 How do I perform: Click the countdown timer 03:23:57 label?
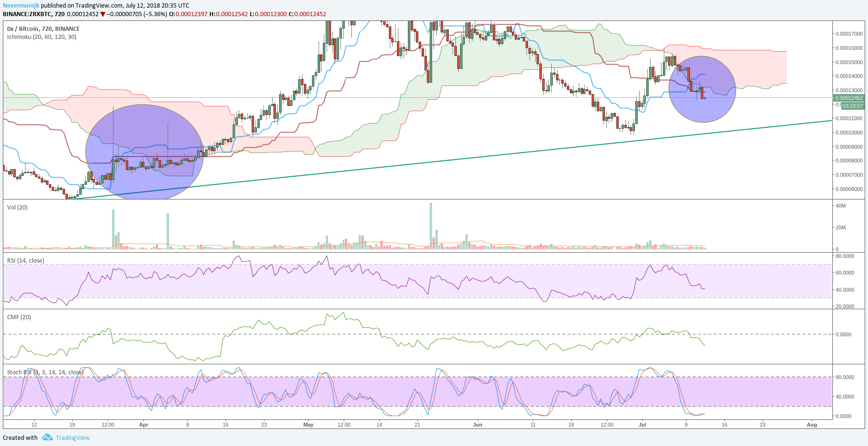[853, 106]
